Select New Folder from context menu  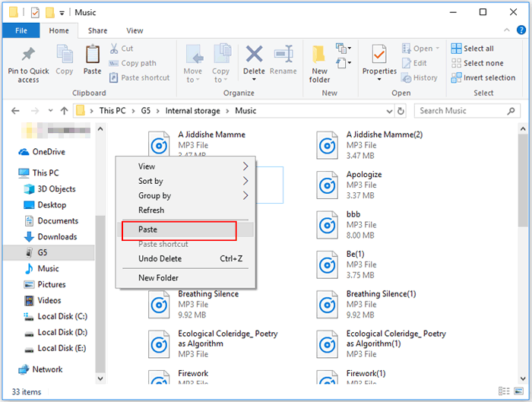coord(158,277)
